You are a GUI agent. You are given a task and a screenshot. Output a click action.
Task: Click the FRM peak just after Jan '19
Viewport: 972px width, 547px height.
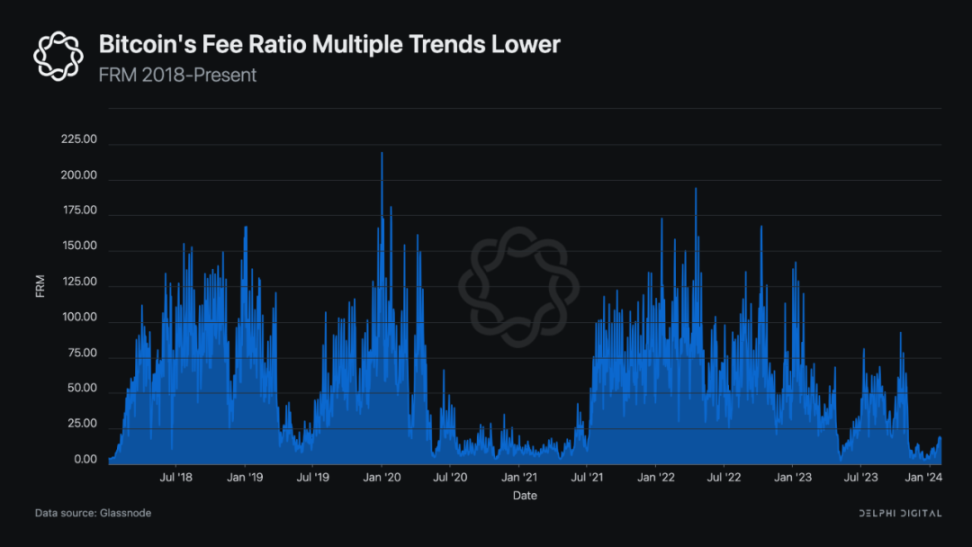coord(246,228)
